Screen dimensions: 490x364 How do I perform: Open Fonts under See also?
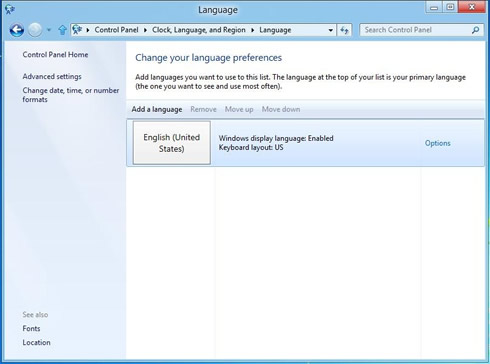click(x=31, y=328)
